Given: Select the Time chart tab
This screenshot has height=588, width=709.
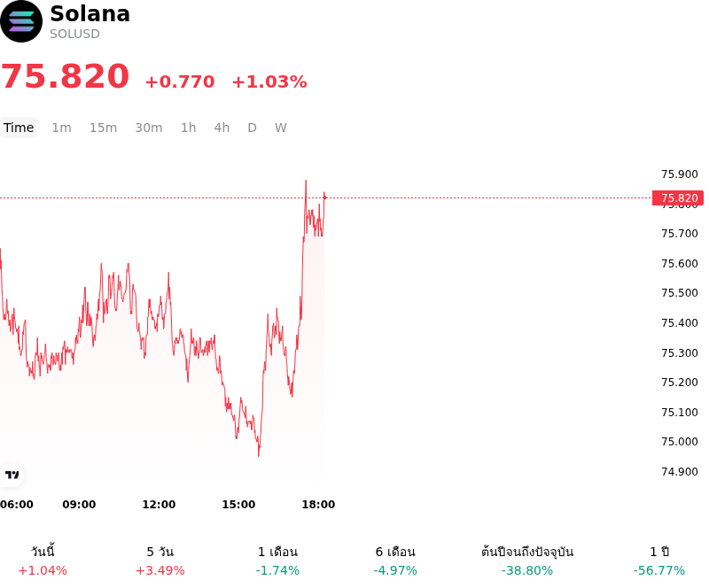Looking at the screenshot, I should pos(19,128).
